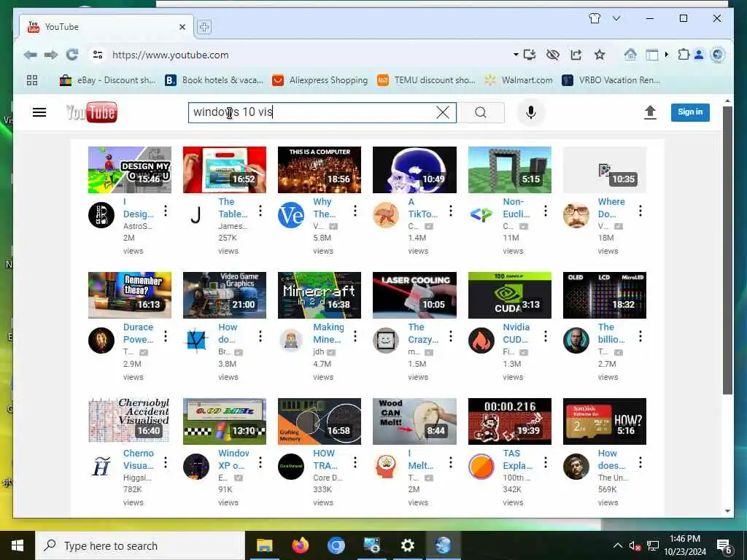Open options for 'Why The...' video
747x560 pixels.
[x=355, y=211]
